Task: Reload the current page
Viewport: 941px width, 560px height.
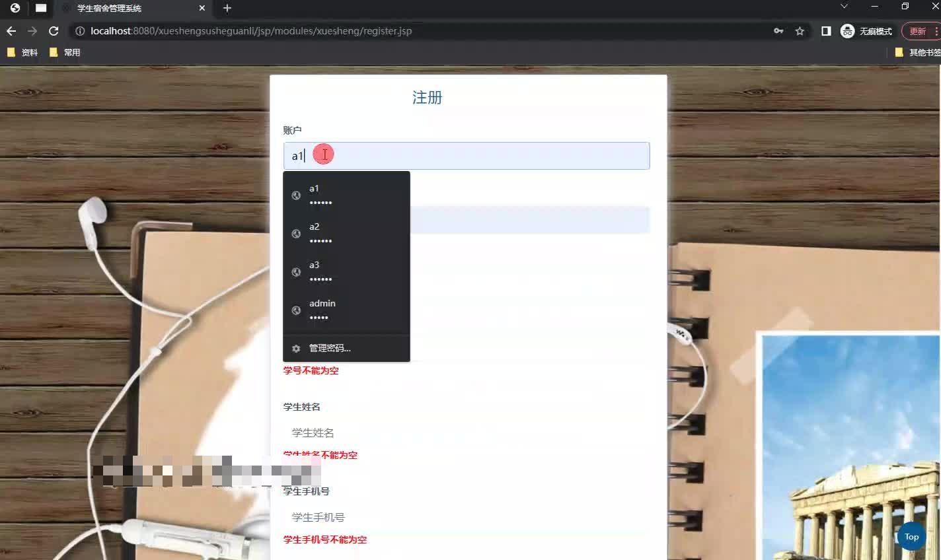Action: [x=54, y=31]
